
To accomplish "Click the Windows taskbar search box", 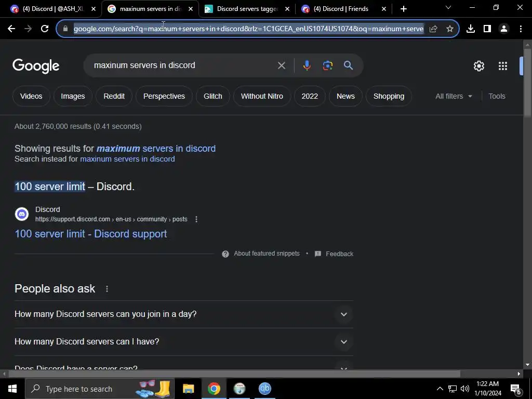I will pyautogui.click(x=100, y=389).
